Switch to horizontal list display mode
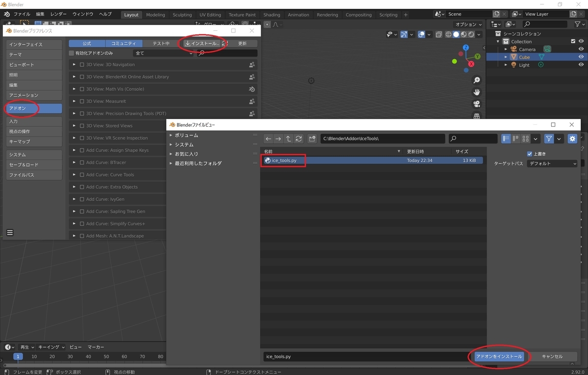Image resolution: width=588 pixels, height=375 pixels. (515, 139)
